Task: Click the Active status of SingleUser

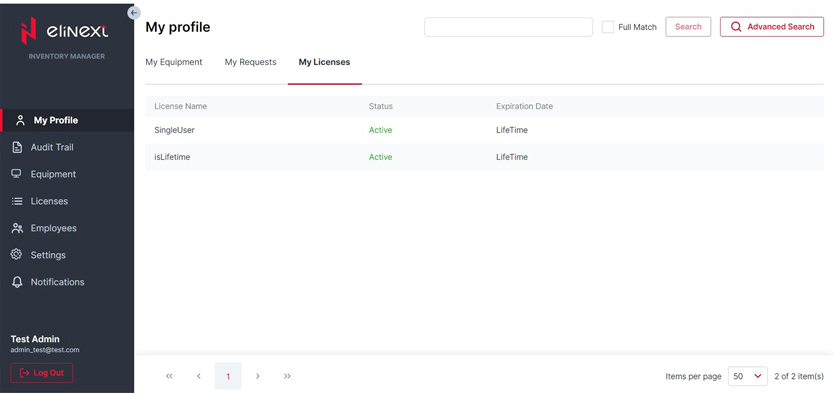Action: [380, 130]
